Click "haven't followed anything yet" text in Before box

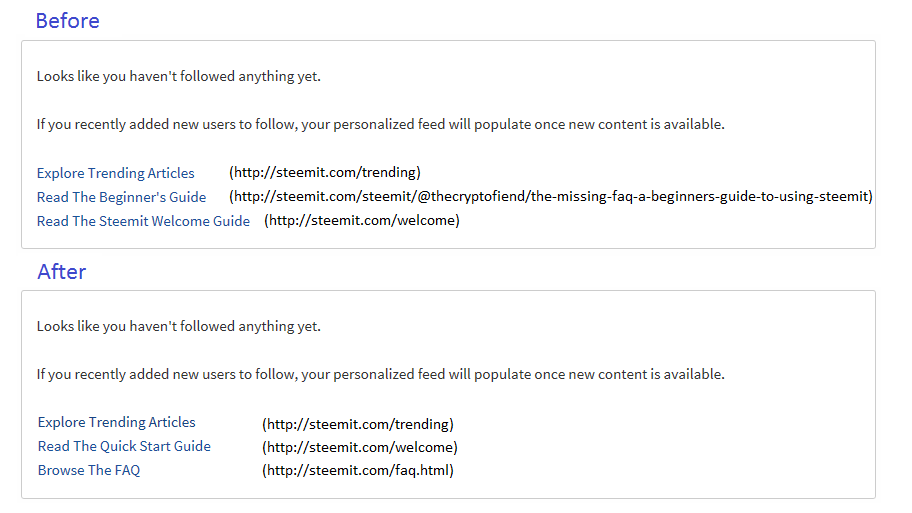[225, 76]
